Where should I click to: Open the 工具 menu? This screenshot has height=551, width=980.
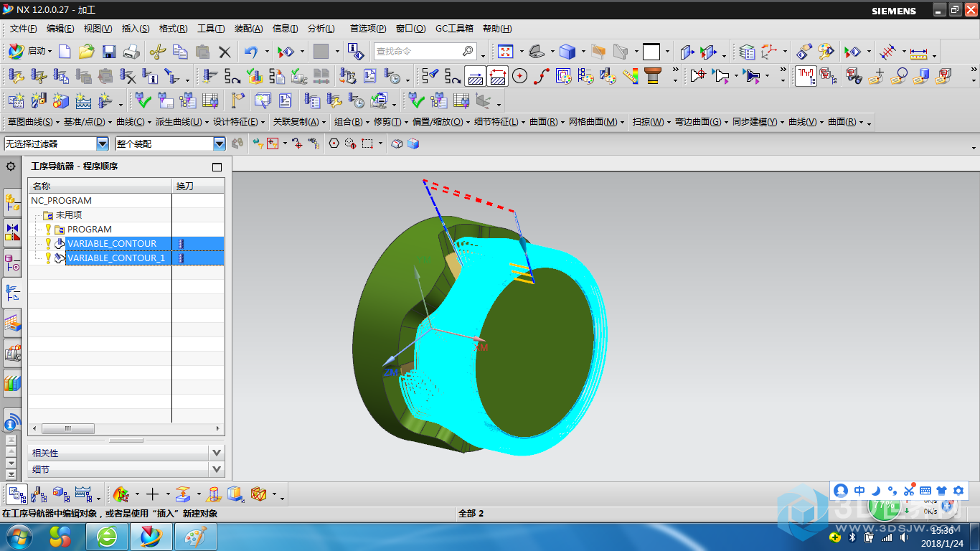tap(211, 29)
